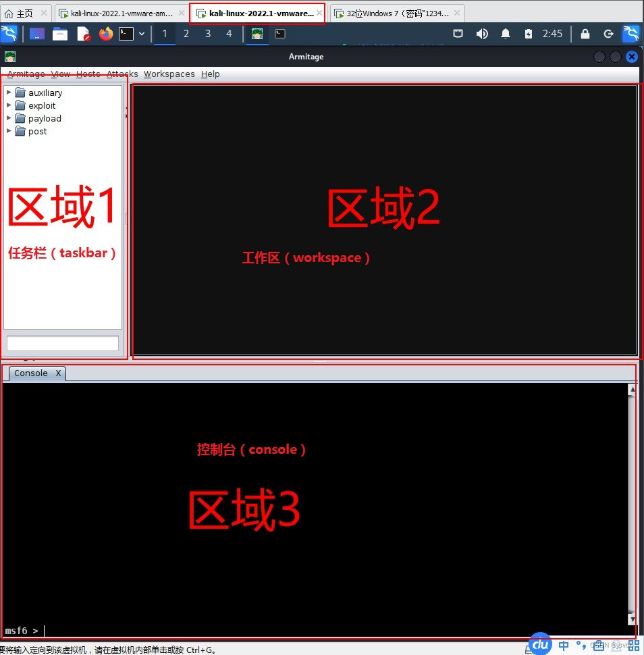The image size is (644, 655).
Task: Open the Kali dragon applications menu
Action: pos(9,33)
